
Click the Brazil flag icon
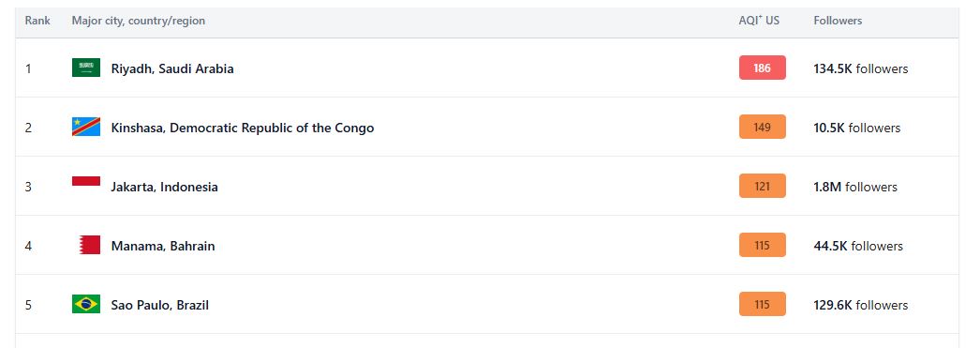86,304
